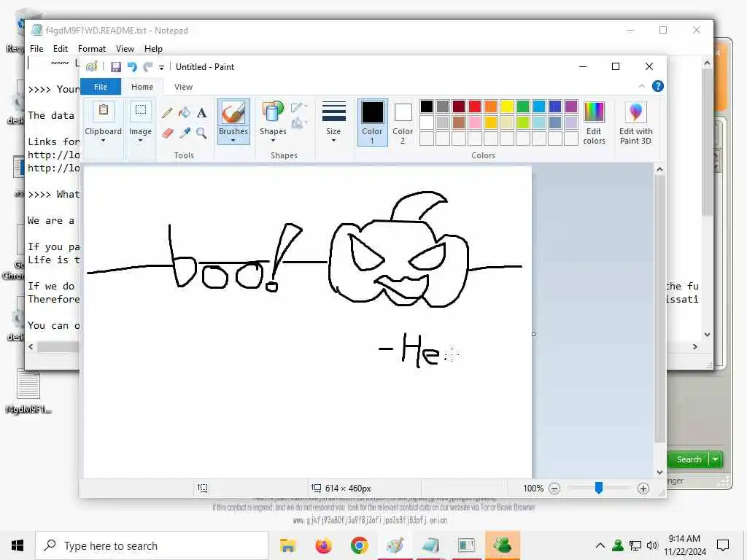
Task: Click the Edit colors rainbow icon
Action: (x=594, y=112)
